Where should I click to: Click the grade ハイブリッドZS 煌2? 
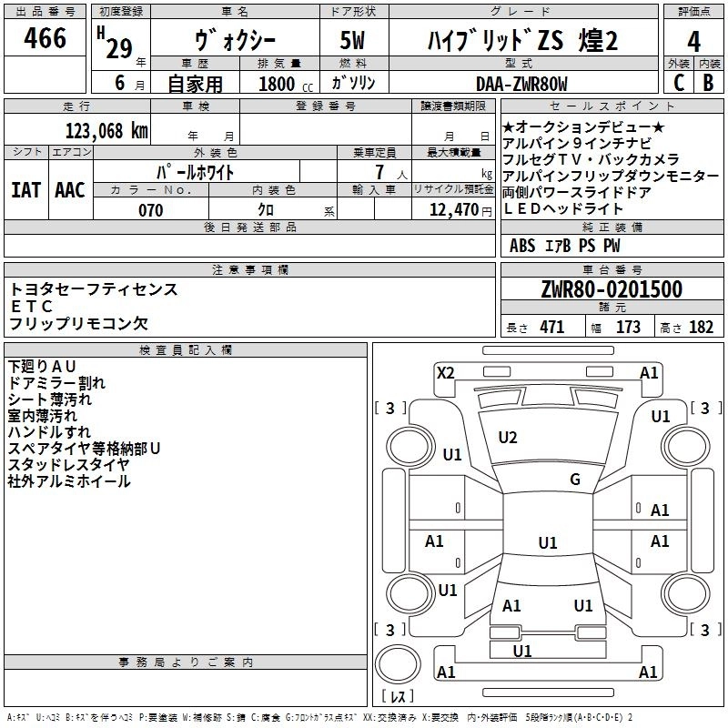pos(522,40)
